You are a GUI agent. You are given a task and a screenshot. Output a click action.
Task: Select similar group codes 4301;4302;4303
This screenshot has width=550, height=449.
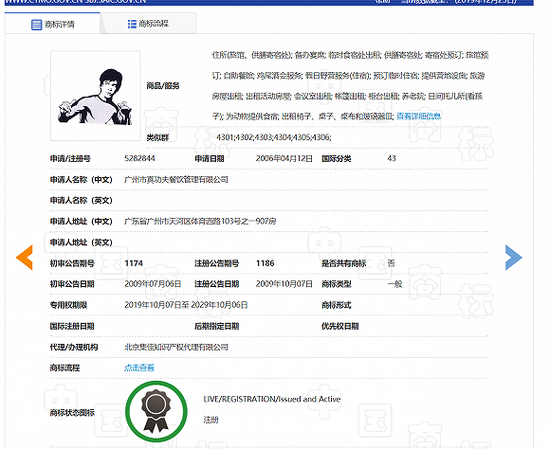(x=274, y=137)
